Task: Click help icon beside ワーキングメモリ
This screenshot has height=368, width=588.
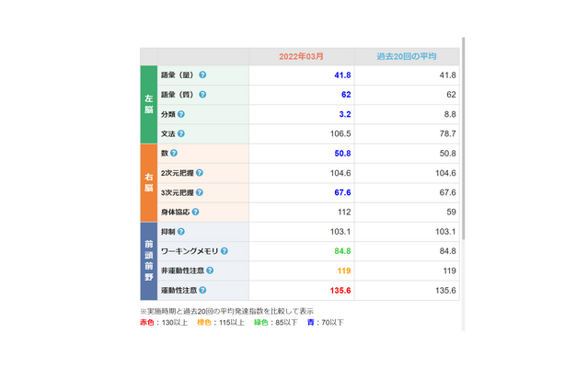Action: click(225, 251)
